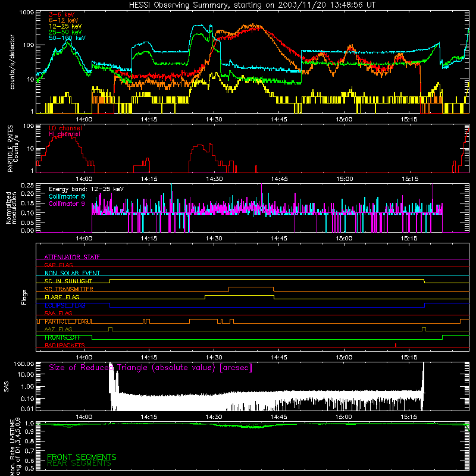The image size is (476, 476).
Task: Select the 6-12 keV legend label
Action: (64, 20)
